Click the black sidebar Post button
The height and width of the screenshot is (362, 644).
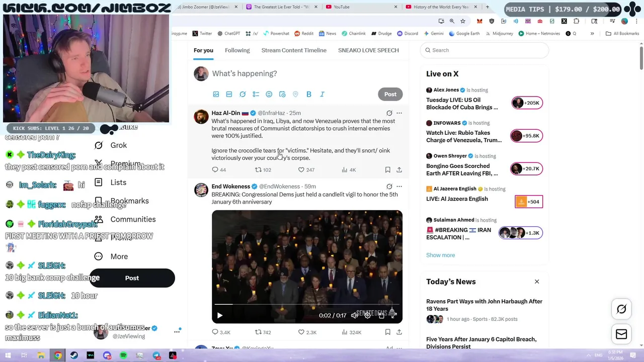(x=132, y=278)
